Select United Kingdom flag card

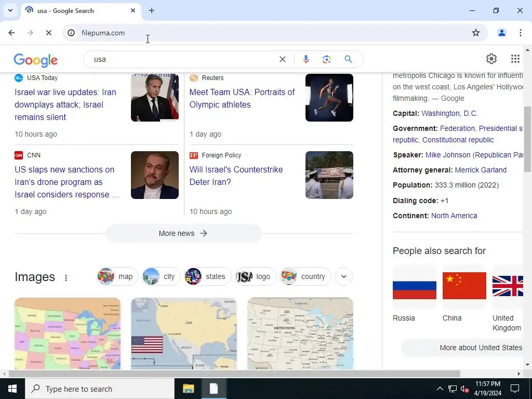(508, 299)
